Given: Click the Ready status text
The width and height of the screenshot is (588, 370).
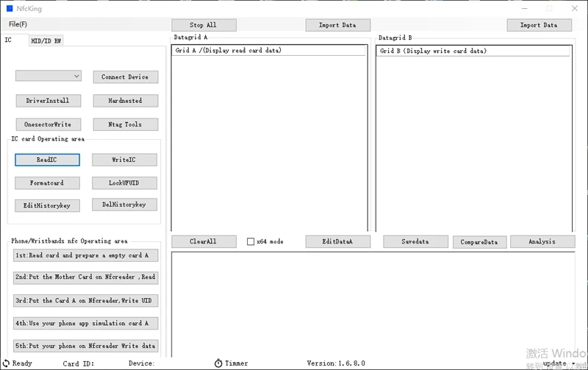Looking at the screenshot, I should coord(22,363).
